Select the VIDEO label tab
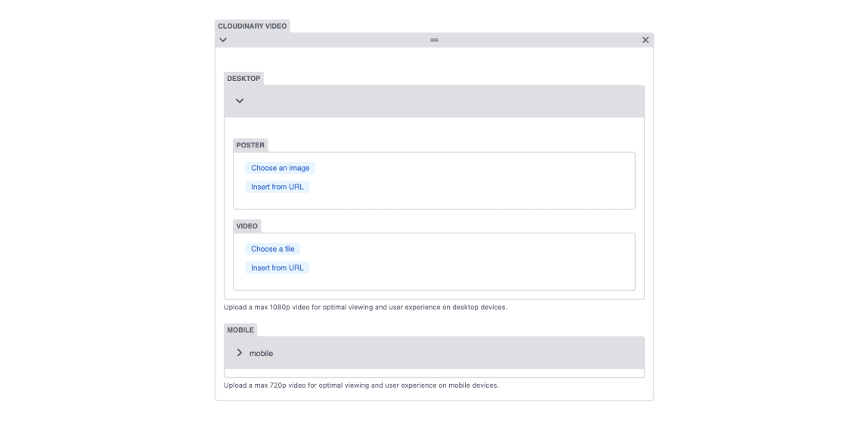 [247, 226]
